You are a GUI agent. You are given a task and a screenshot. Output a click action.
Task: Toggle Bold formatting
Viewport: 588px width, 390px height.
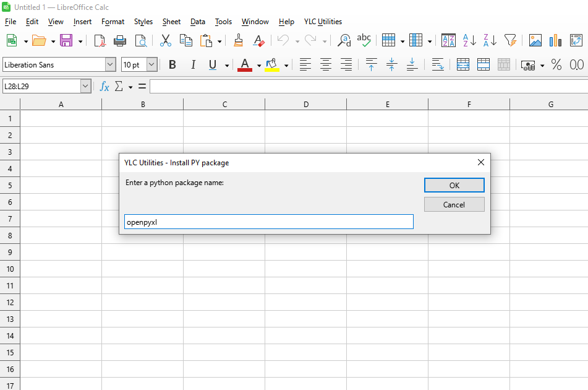[x=173, y=65]
